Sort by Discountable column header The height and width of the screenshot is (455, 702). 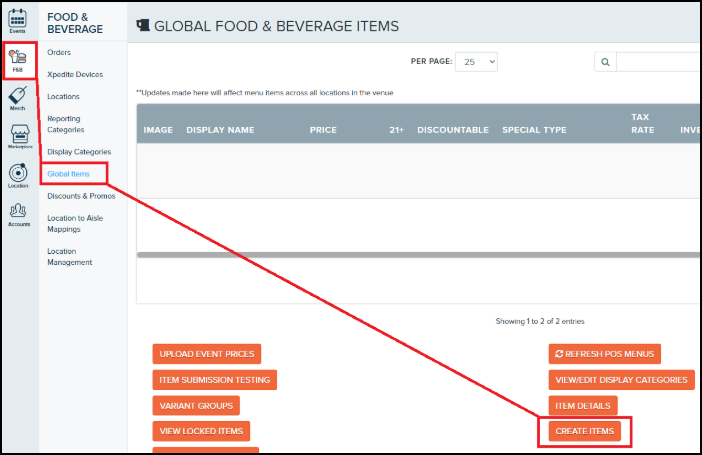tap(453, 130)
